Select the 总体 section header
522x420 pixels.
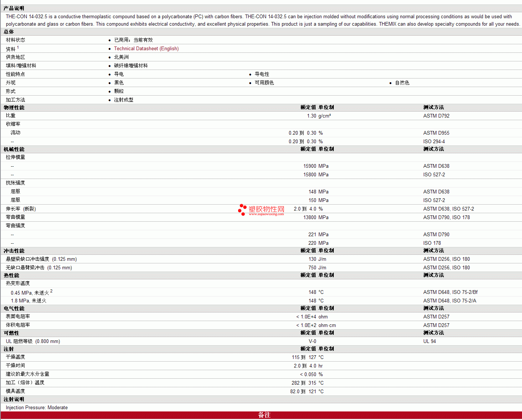[x=9, y=32]
